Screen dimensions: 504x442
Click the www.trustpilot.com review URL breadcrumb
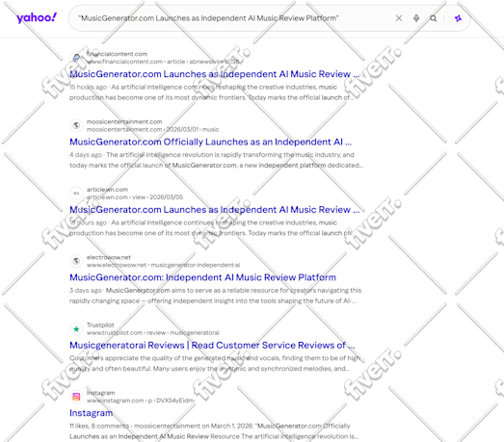[153, 333]
